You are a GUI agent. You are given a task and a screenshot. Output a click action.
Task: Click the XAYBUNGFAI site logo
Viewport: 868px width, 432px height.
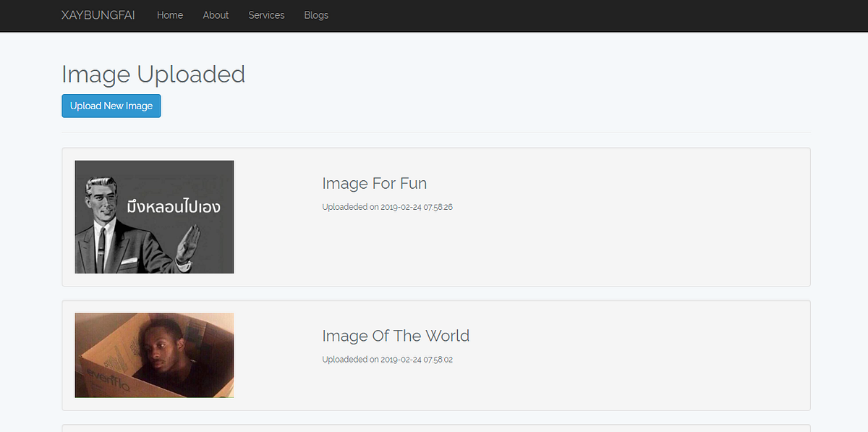(99, 14)
